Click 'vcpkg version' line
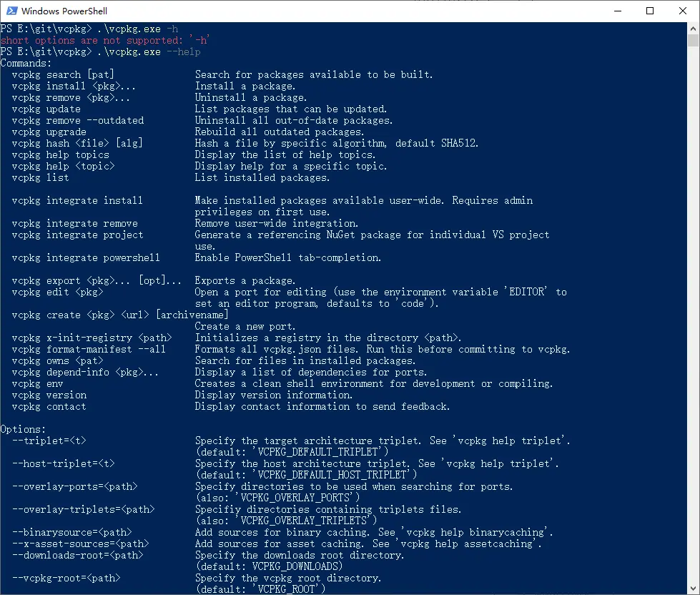The image size is (700, 595). pos(49,395)
